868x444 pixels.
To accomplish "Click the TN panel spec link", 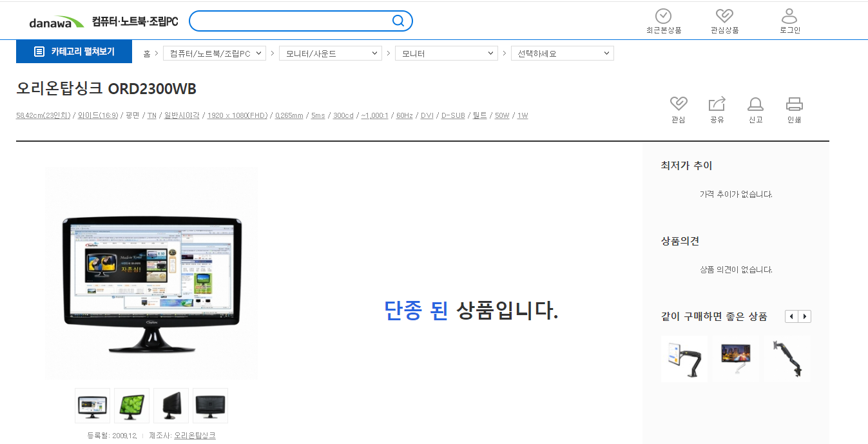I will (152, 115).
